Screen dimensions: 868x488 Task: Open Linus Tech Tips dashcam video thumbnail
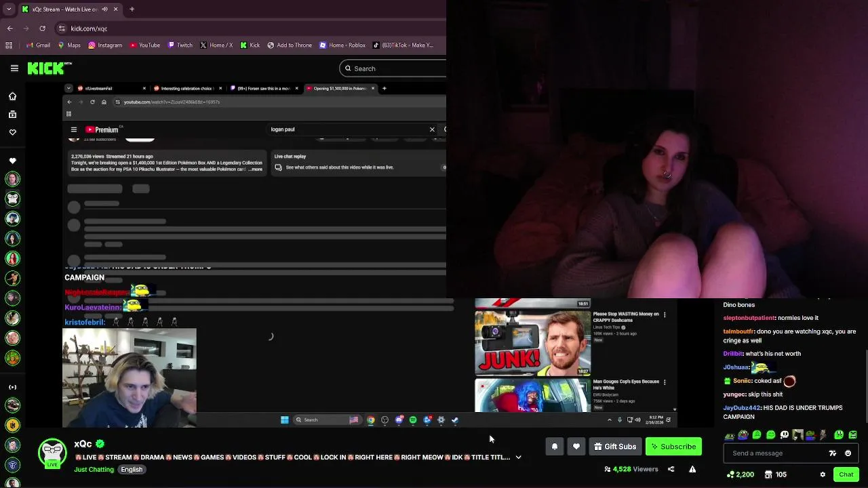[532, 343]
